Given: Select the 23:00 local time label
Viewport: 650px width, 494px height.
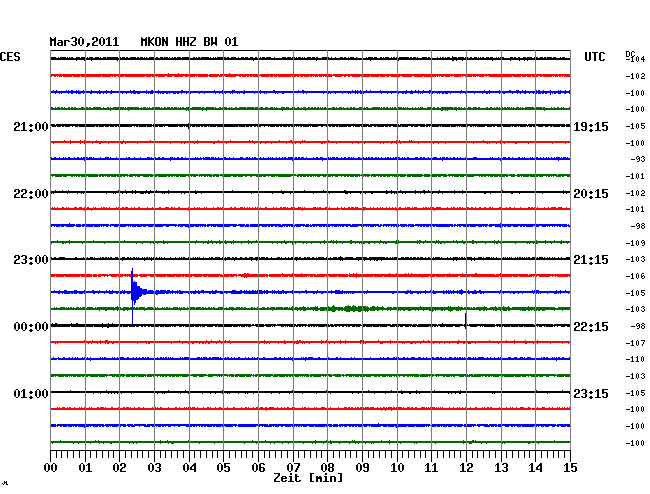Looking at the screenshot, I should pyautogui.click(x=31, y=260).
